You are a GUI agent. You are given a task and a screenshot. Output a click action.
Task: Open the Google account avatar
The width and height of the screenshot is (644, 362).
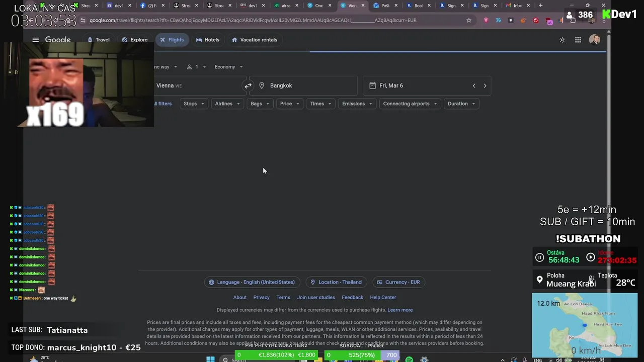[594, 40]
